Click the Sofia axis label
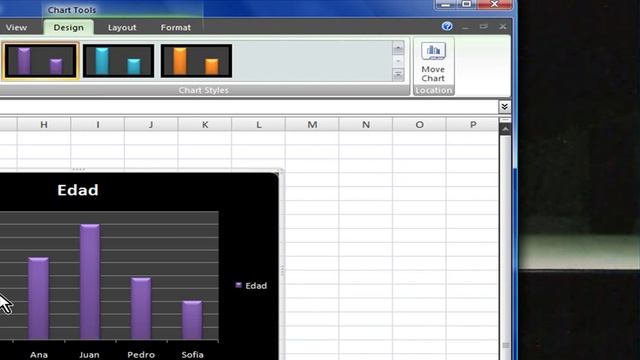This screenshot has width=640, height=360. pyautogui.click(x=192, y=355)
